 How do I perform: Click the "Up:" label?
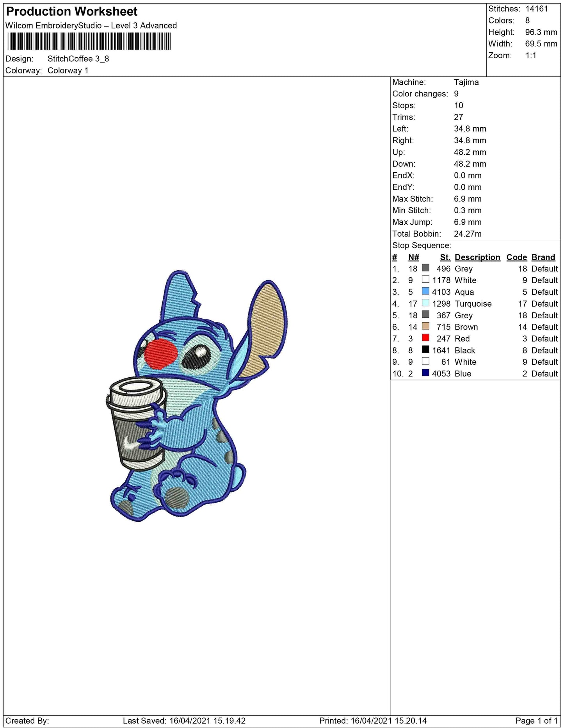point(399,152)
